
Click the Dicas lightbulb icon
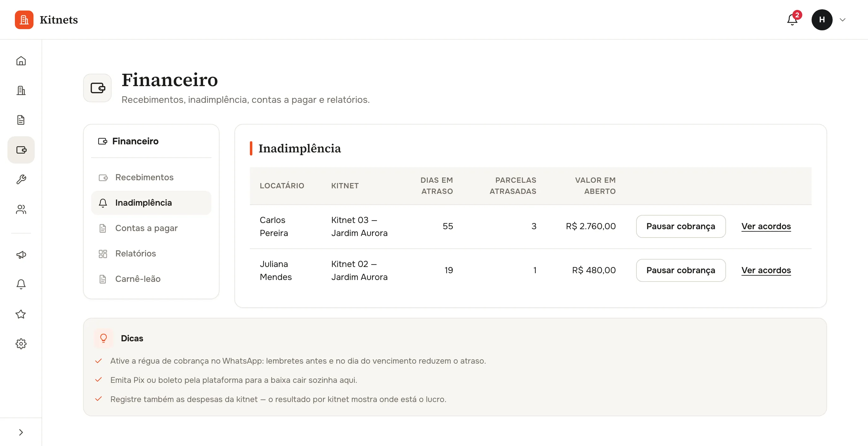(104, 338)
